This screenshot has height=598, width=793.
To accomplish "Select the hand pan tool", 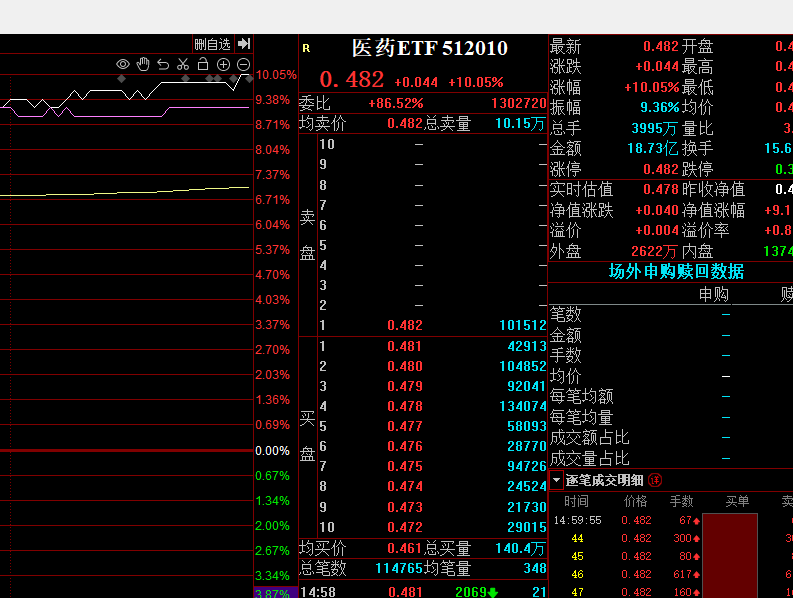I will click(143, 64).
